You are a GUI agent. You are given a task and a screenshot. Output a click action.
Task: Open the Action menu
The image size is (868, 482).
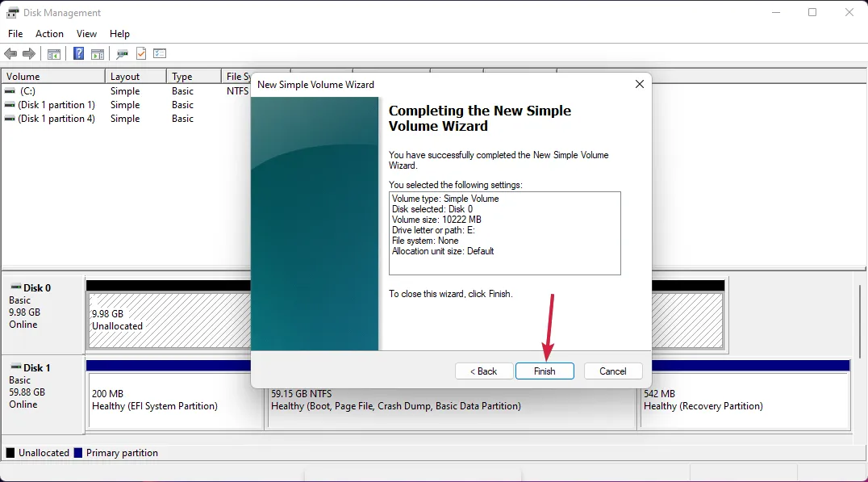coord(49,34)
